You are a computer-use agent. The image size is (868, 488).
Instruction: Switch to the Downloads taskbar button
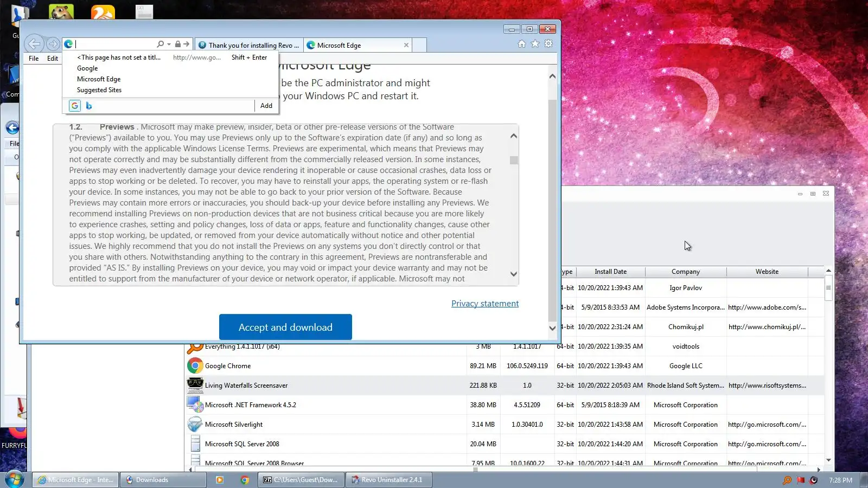tap(163, 480)
